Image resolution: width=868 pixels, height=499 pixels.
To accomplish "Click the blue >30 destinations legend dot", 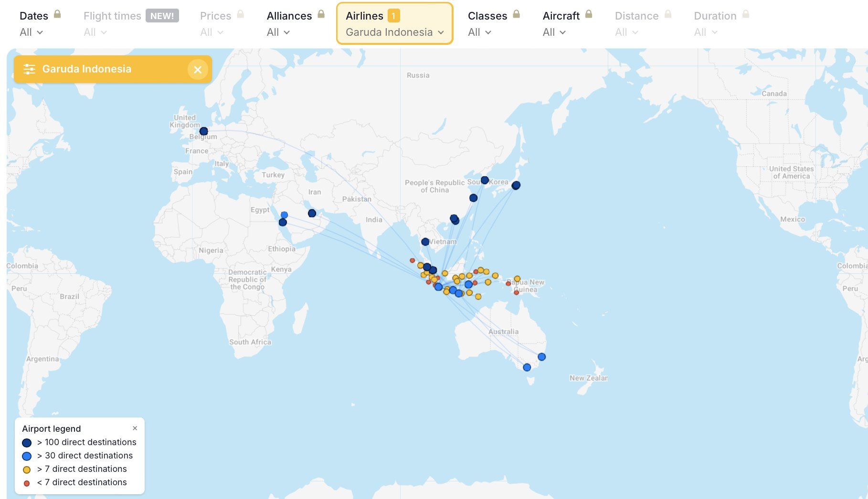I will click(x=27, y=456).
